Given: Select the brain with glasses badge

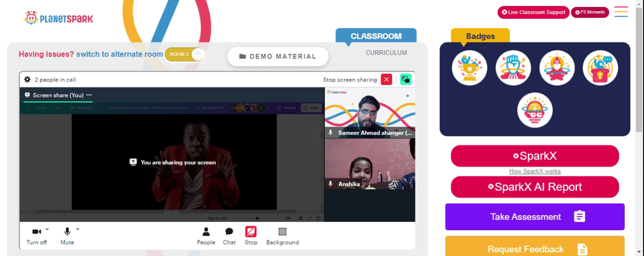Looking at the screenshot, I should [535, 110].
